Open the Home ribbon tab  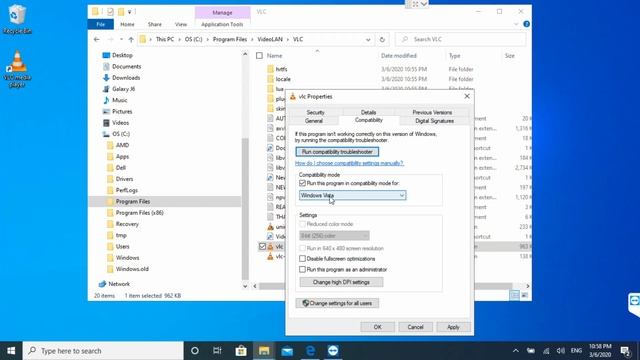[x=127, y=24]
